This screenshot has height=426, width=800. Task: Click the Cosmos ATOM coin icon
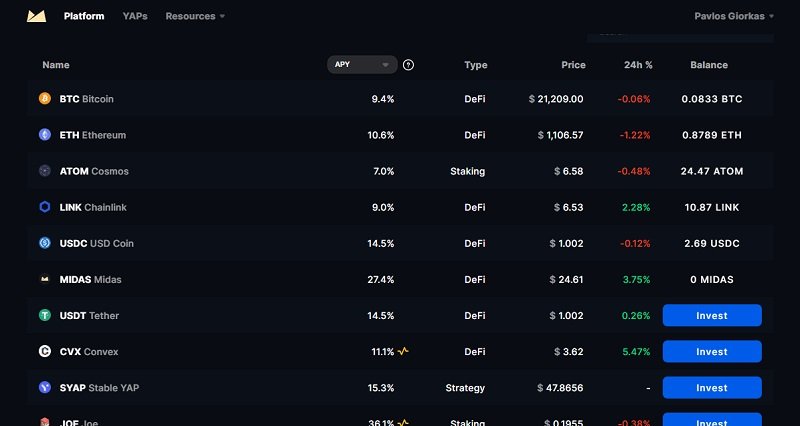tap(45, 171)
